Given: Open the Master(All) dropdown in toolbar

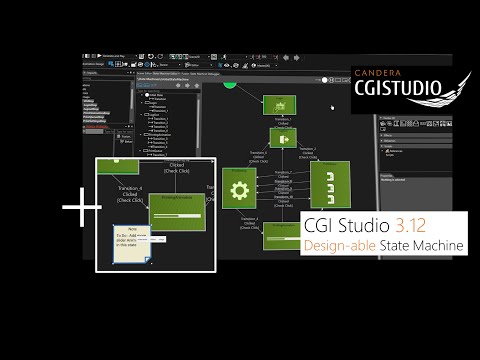Looking at the screenshot, I should point(265,66).
